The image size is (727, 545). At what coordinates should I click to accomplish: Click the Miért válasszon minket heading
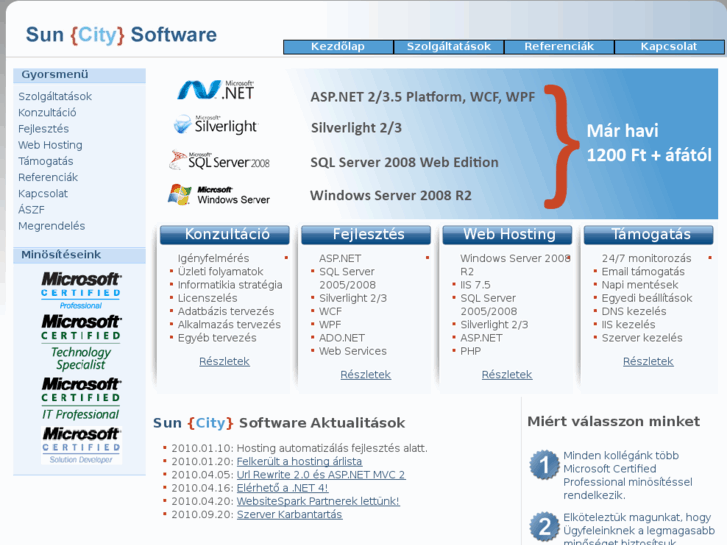613,422
